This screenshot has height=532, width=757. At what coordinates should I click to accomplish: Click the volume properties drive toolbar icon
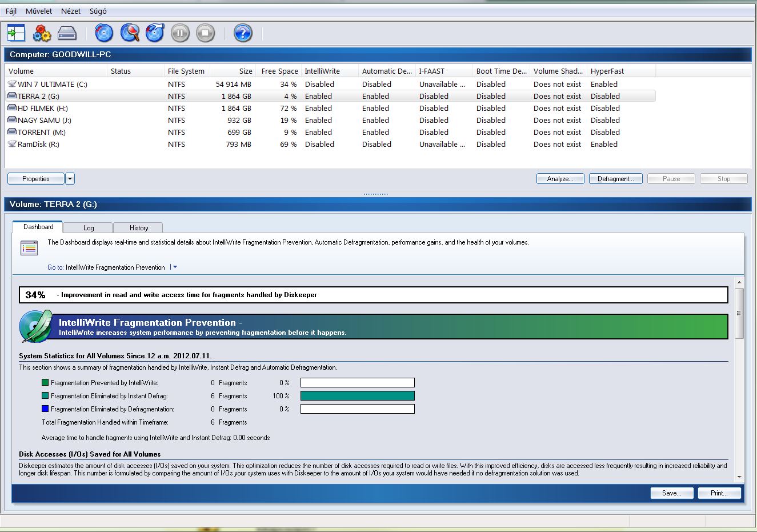click(67, 33)
